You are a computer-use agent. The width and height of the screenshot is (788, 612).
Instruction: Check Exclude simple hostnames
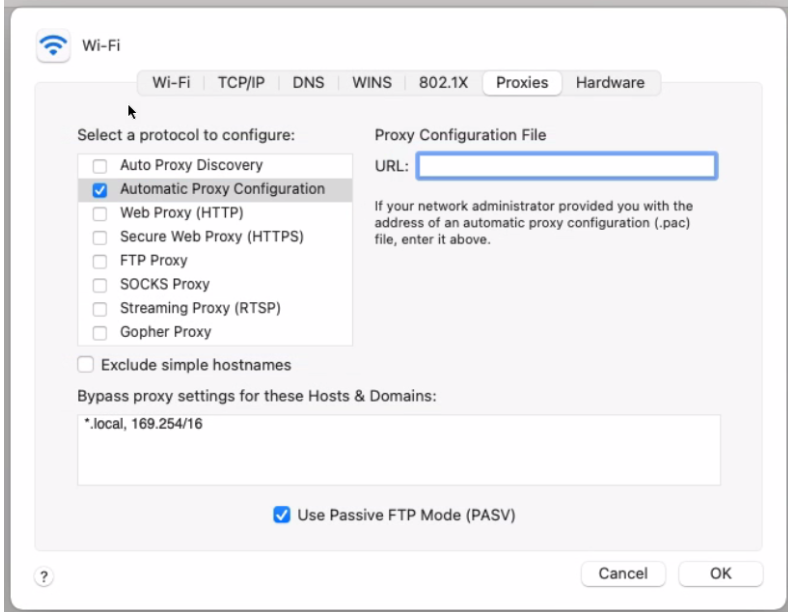86,365
